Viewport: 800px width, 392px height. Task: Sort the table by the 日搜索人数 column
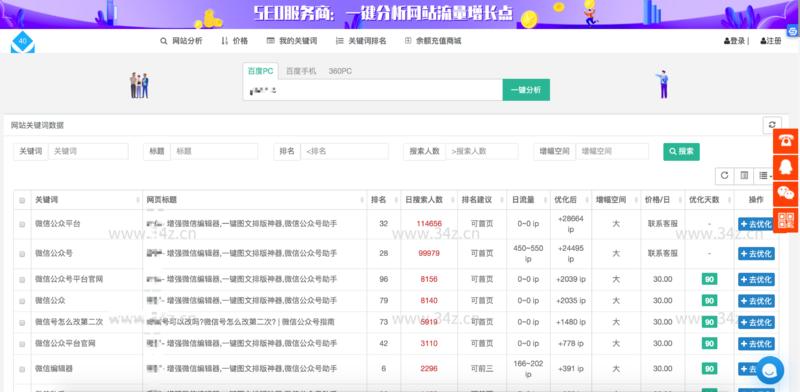pyautogui.click(x=429, y=200)
